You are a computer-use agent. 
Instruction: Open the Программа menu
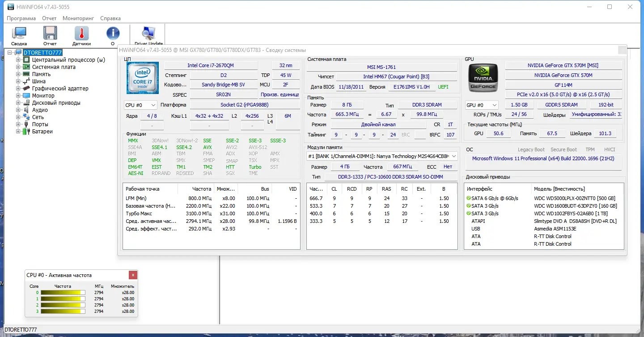pyautogui.click(x=21, y=18)
